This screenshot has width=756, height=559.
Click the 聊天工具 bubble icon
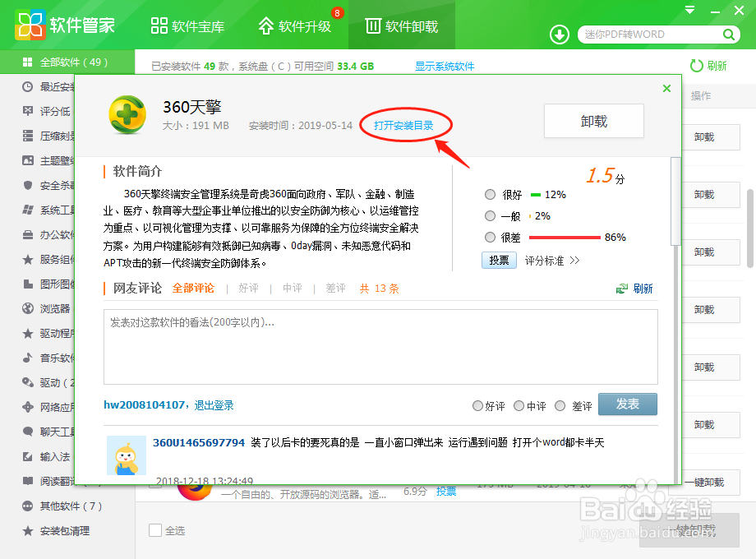pyautogui.click(x=27, y=432)
